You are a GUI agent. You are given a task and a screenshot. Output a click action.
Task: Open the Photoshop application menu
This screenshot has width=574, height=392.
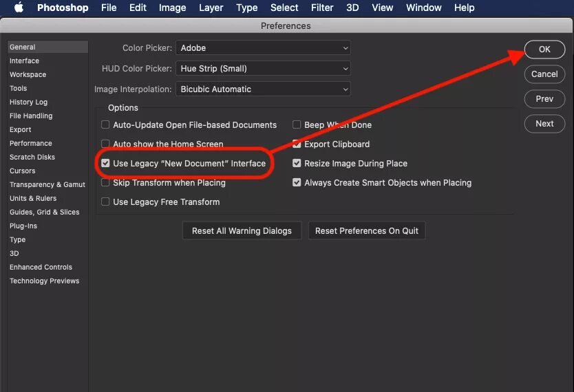pyautogui.click(x=63, y=8)
